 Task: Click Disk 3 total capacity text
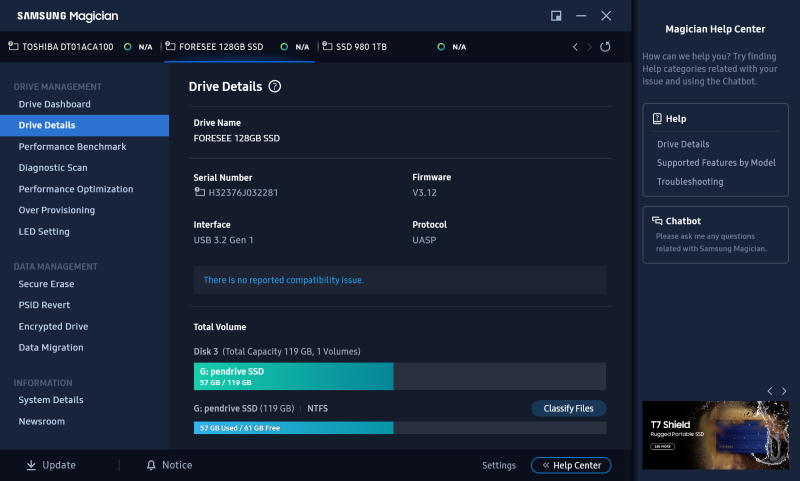point(277,351)
